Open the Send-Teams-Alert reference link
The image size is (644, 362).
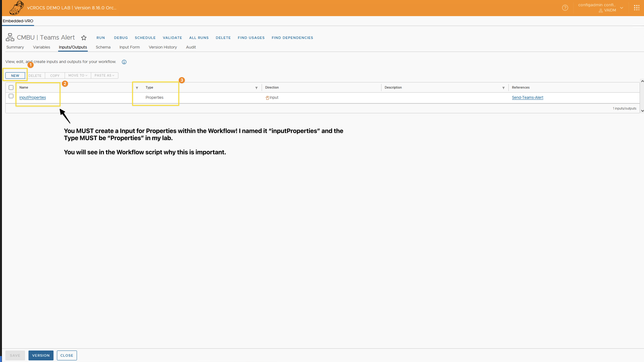[528, 97]
